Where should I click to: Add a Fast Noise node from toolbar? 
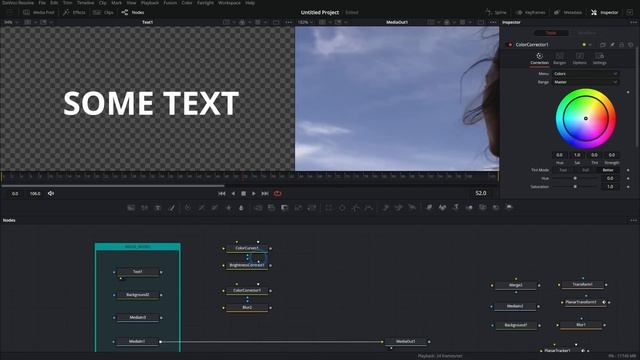tap(144, 208)
